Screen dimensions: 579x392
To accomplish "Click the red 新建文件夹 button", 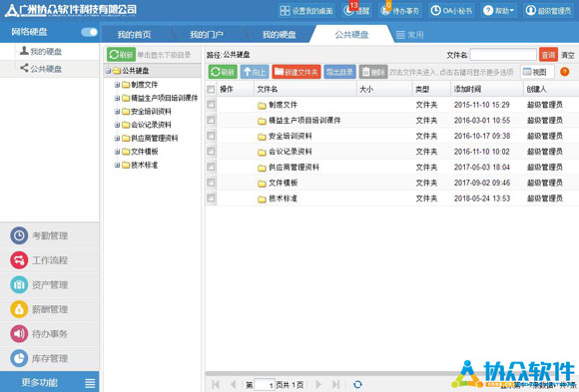I will click(x=296, y=72).
